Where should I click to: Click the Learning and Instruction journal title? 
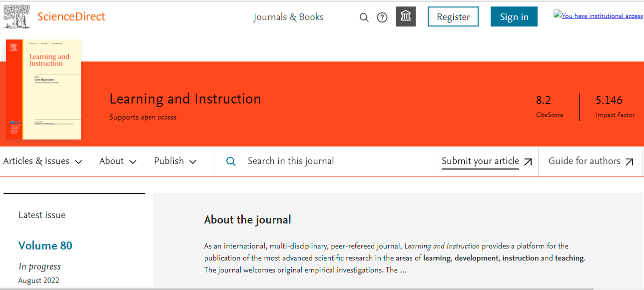click(185, 99)
